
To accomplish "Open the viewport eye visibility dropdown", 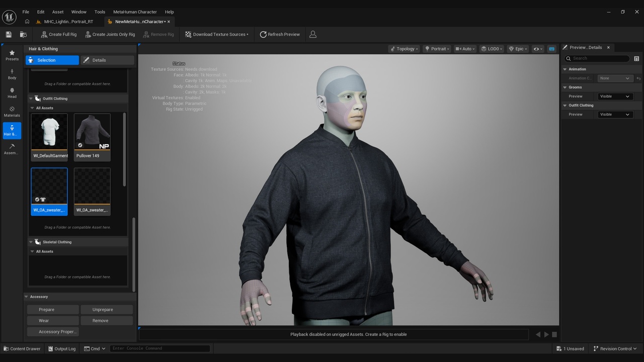I will click(538, 49).
